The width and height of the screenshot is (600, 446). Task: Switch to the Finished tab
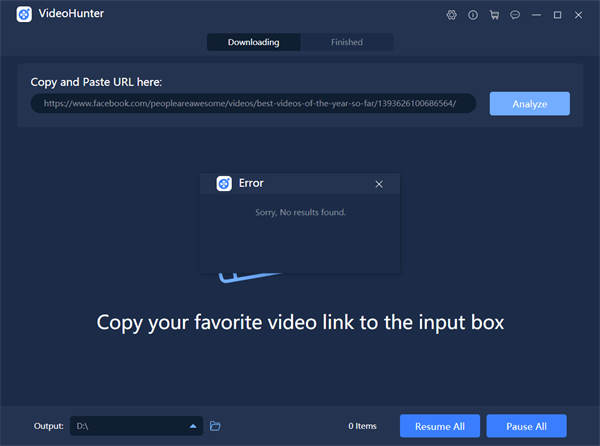(x=347, y=42)
